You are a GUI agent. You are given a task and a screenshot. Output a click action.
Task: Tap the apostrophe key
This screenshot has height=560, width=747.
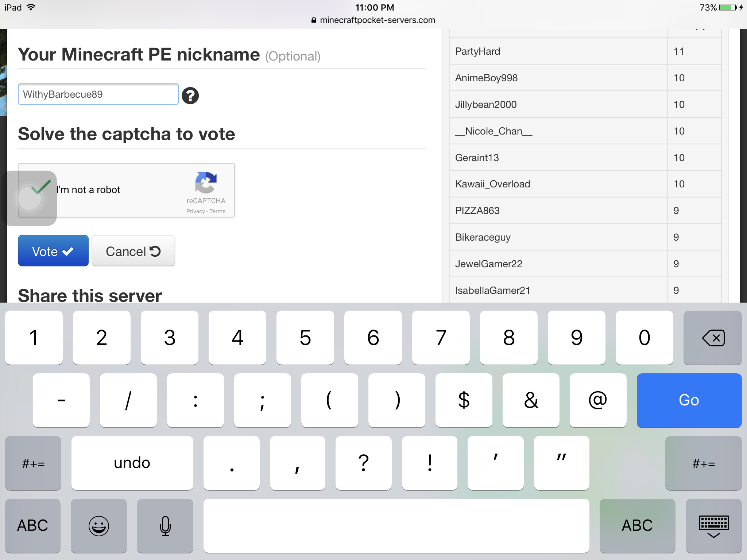496,463
